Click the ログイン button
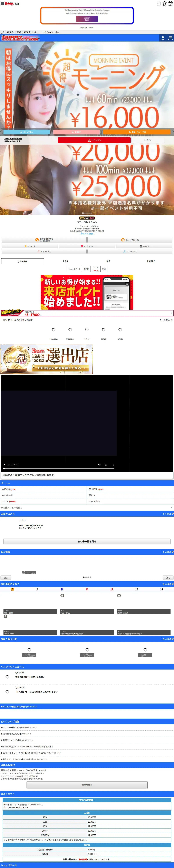The width and height of the screenshot is (174, 868). pyautogui.click(x=148, y=140)
